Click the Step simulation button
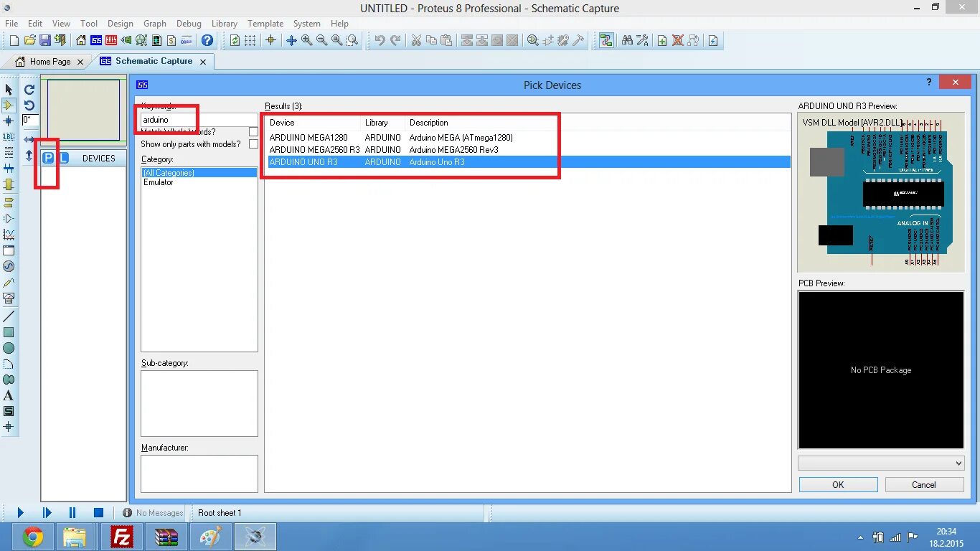Viewport: 980px width, 551px height. 47,512
